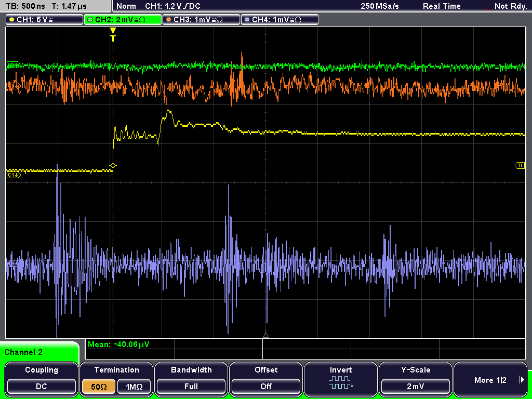Click the CH1: 1.2 V trigger source readout
532x399 pixels.
point(172,6)
